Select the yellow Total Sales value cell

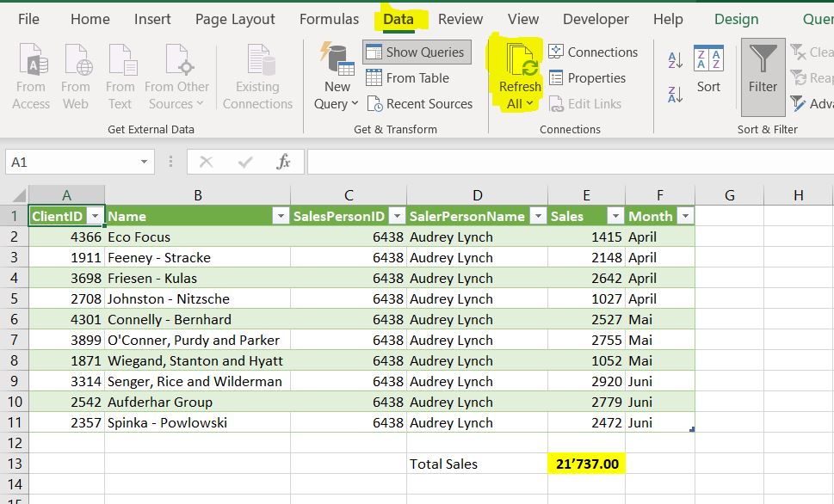(x=586, y=464)
